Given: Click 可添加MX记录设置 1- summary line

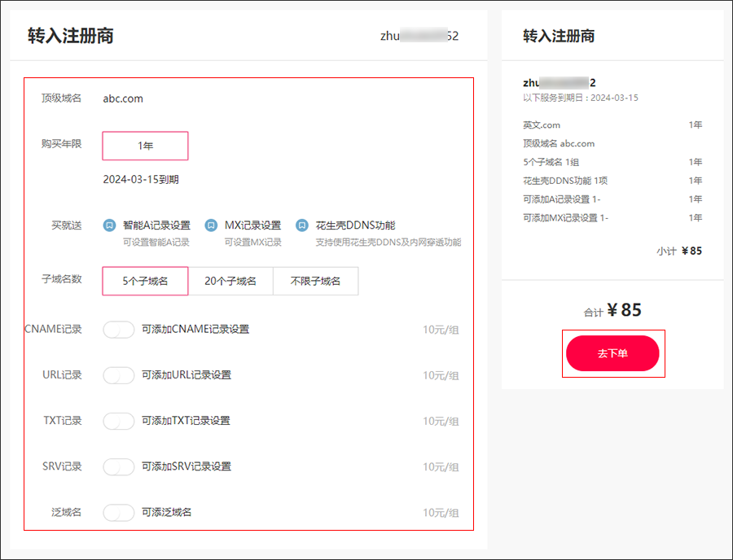Looking at the screenshot, I should tap(565, 218).
